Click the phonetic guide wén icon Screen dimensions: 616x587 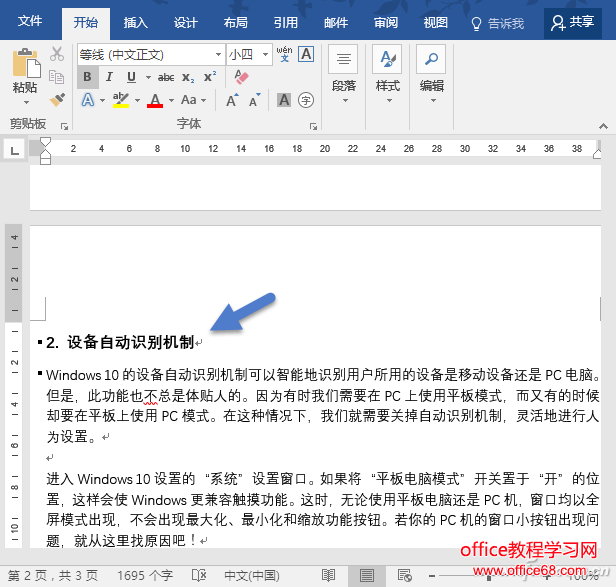point(284,54)
